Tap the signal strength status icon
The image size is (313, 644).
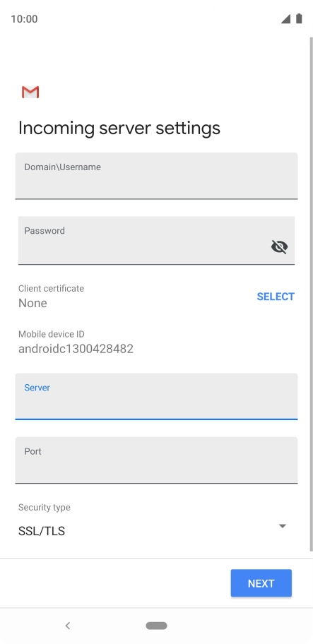click(285, 19)
